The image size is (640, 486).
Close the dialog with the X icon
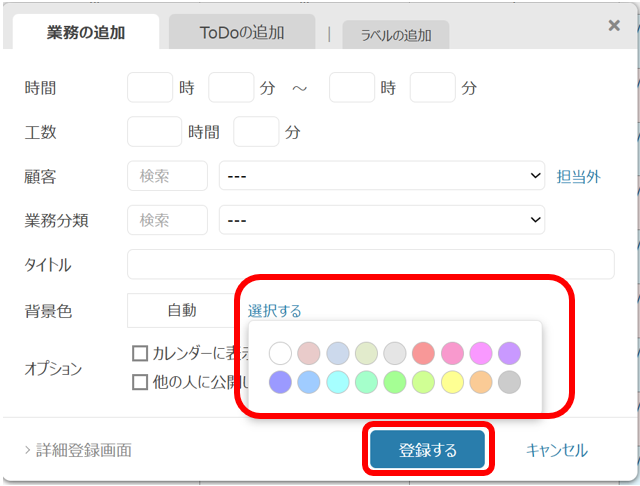click(x=614, y=25)
